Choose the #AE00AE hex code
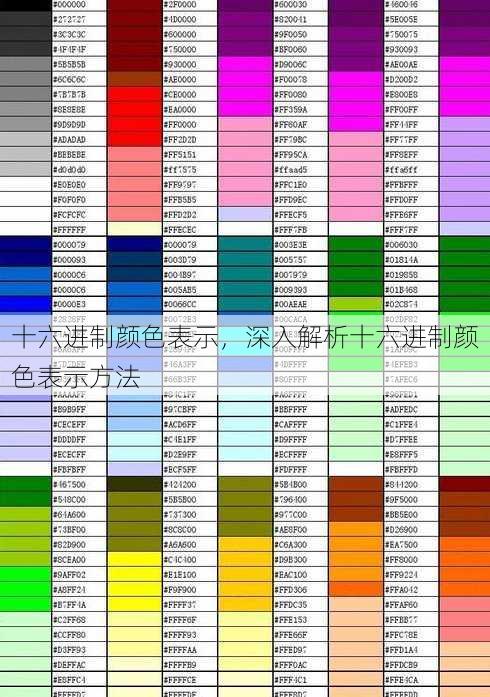This screenshot has height=697, width=490. (401, 64)
